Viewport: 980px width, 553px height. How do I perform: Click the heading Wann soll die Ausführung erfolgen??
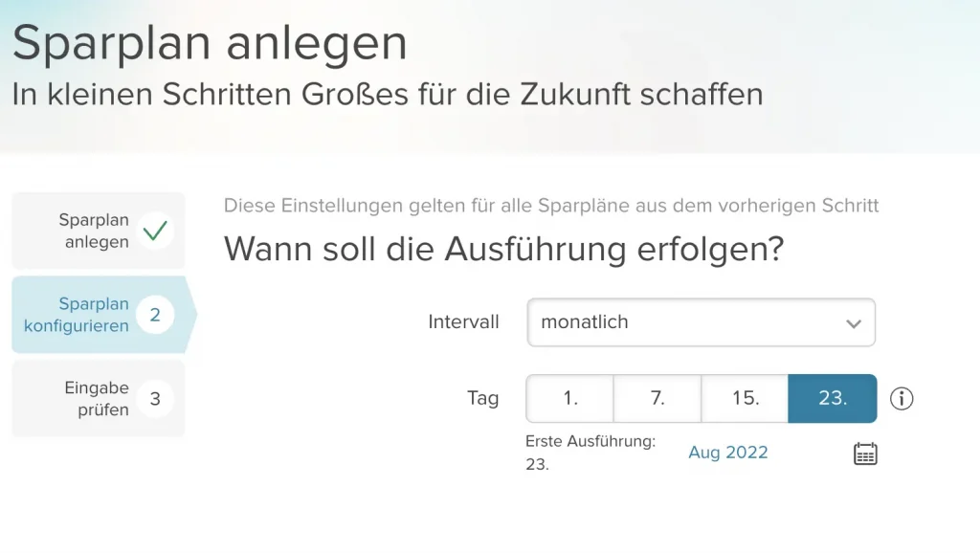(x=503, y=250)
